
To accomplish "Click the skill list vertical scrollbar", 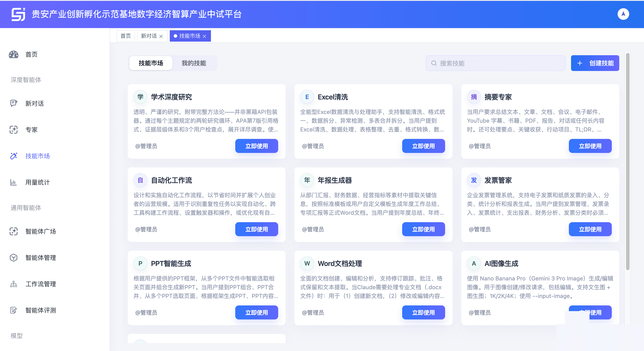I will 628,161.
